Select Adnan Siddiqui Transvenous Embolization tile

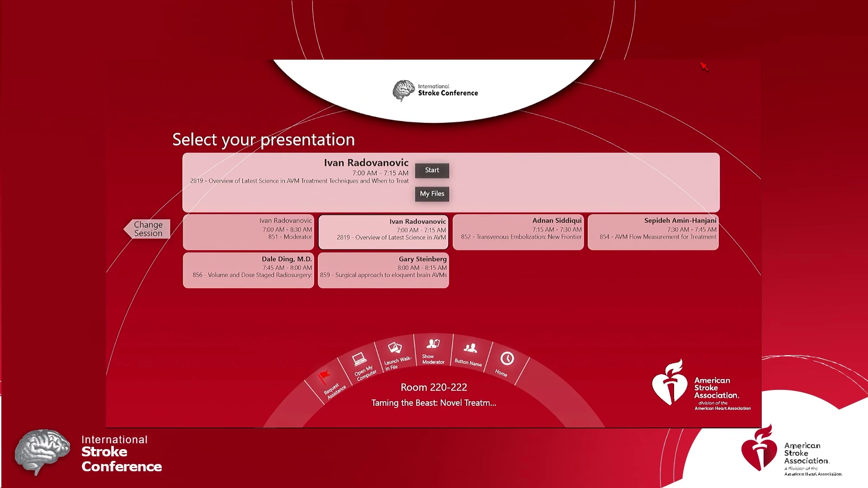518,232
